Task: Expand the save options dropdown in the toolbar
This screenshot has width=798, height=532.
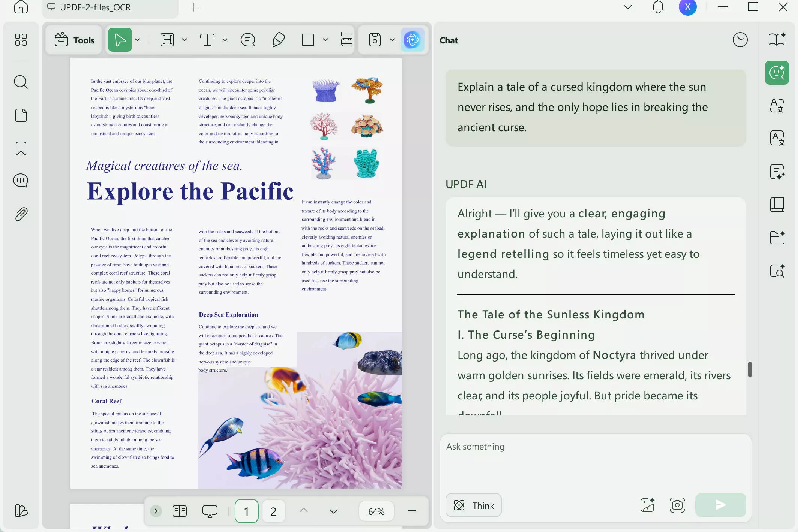Action: pyautogui.click(x=392, y=40)
